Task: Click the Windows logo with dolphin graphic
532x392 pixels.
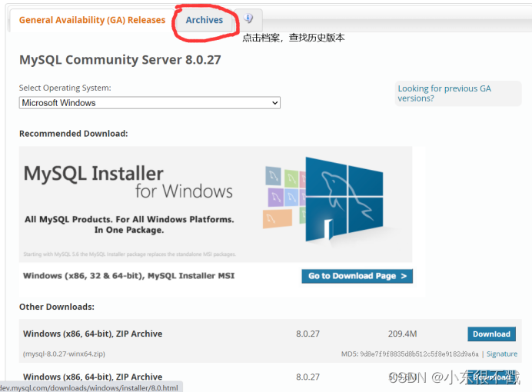Action: pos(344,200)
